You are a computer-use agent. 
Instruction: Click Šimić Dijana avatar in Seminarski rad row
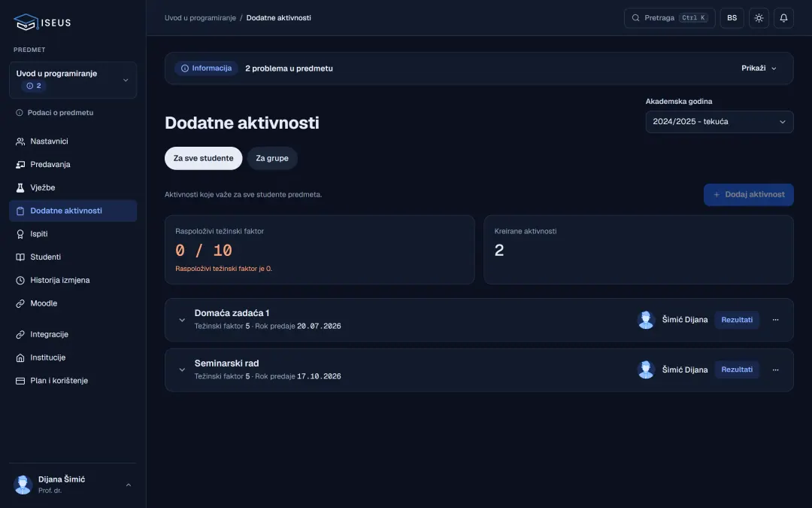646,370
